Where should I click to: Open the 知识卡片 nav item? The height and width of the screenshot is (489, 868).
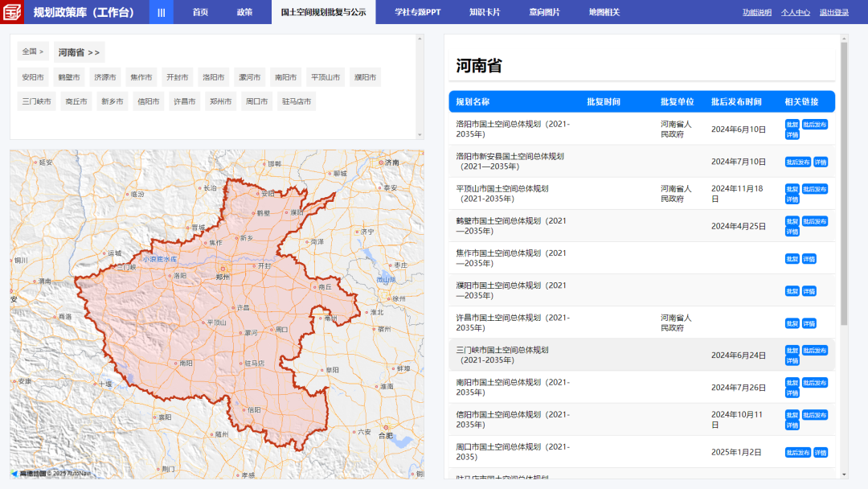coord(485,12)
